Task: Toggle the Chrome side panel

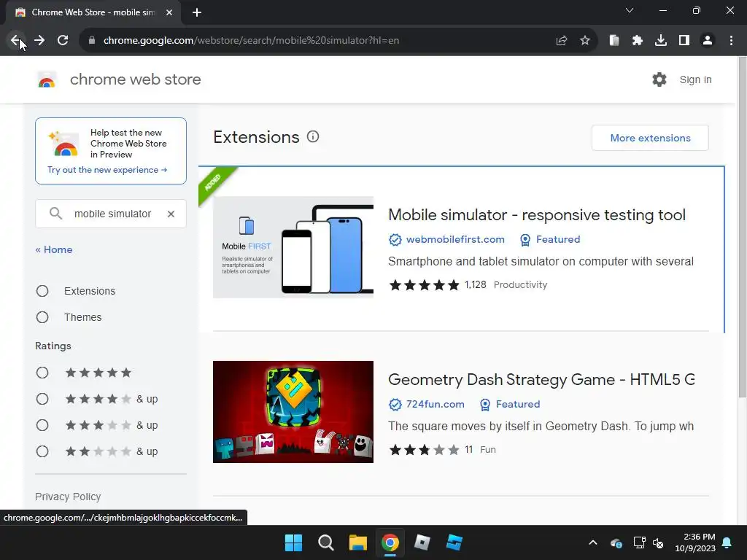Action: pyautogui.click(x=684, y=41)
